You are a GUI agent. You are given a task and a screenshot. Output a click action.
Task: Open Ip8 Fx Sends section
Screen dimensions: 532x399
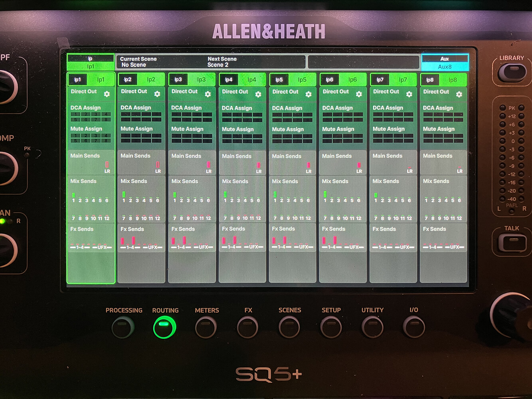[443, 238]
